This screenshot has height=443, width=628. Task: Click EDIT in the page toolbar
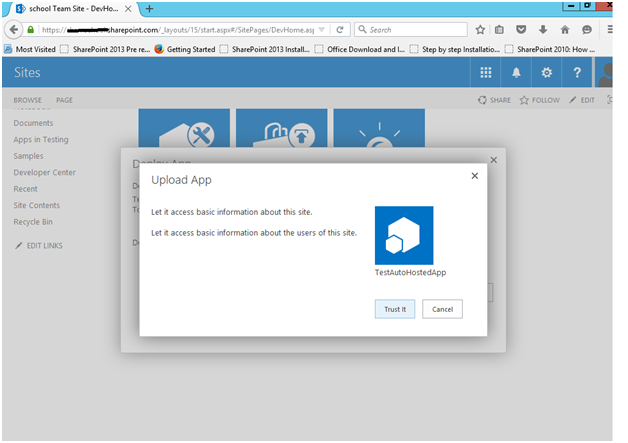582,100
